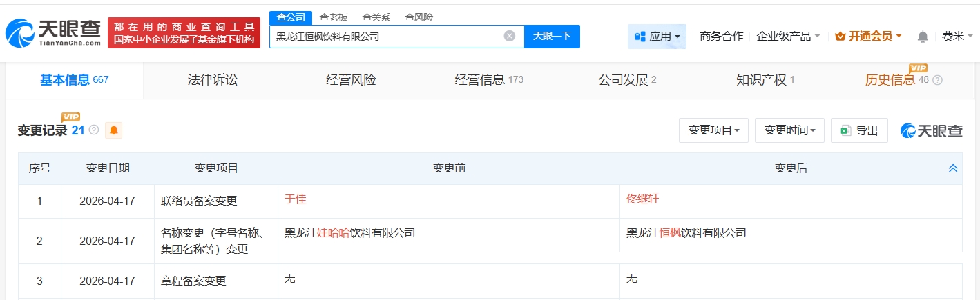Open the 费米 user account menu
Viewport: 980px width, 300px height.
point(957,37)
